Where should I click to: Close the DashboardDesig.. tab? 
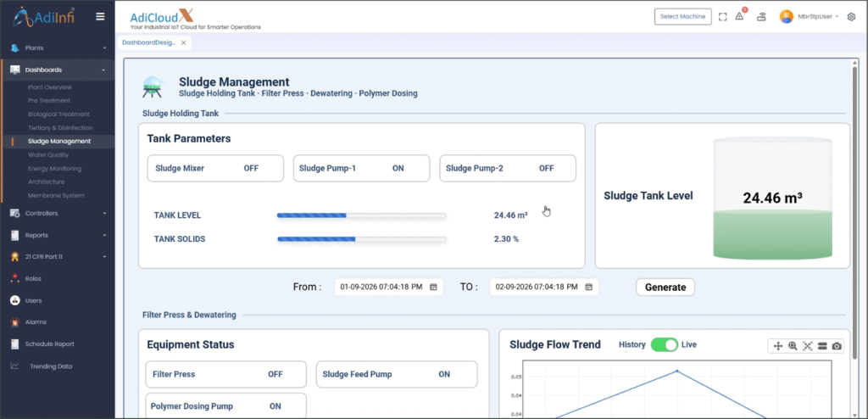click(183, 42)
